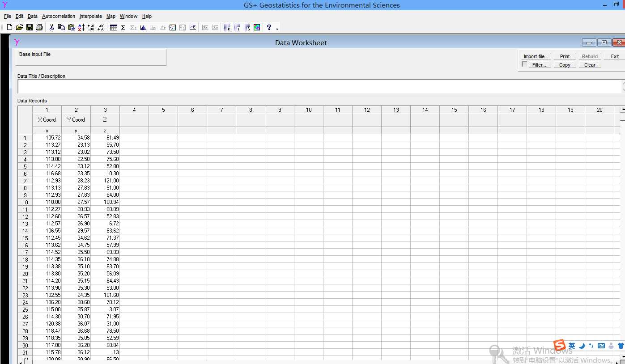The height and width of the screenshot is (364, 625).
Task: Click the simulation S grid icon
Action: coord(247,27)
